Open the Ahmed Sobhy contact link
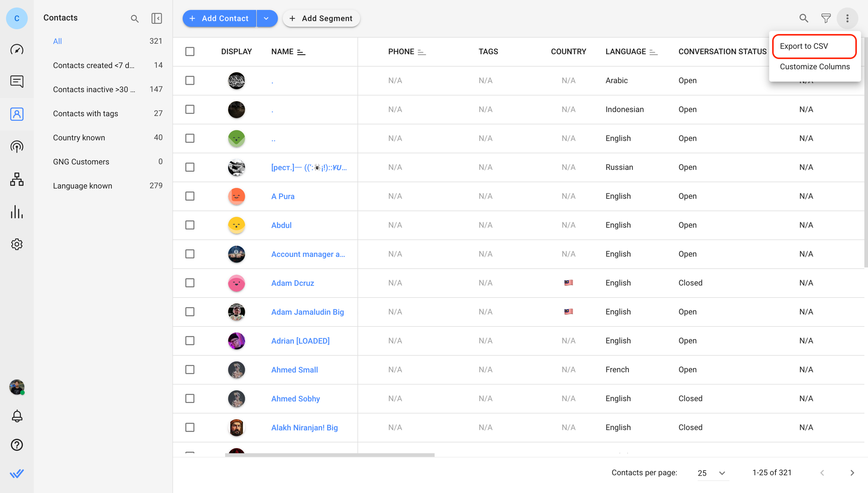Viewport: 868px width, 493px height. [295, 398]
